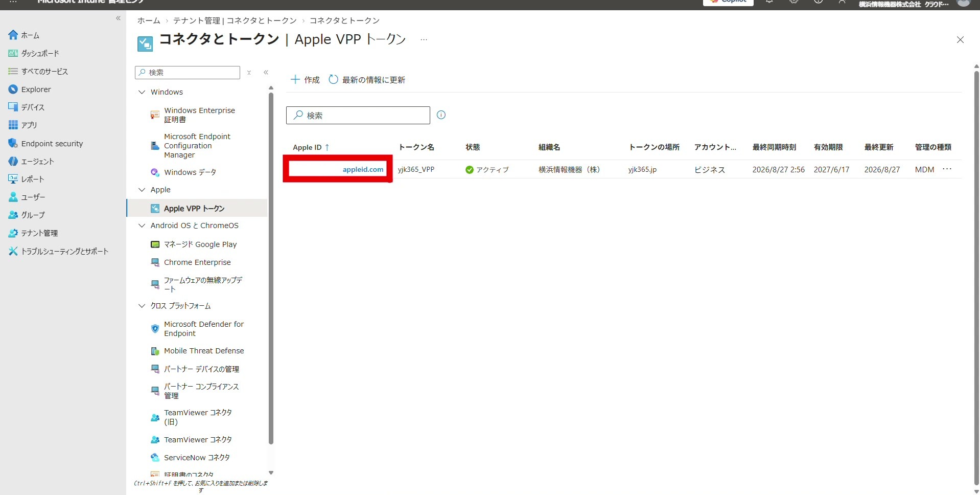Open Chrome Enterprise connector

pyautogui.click(x=197, y=262)
